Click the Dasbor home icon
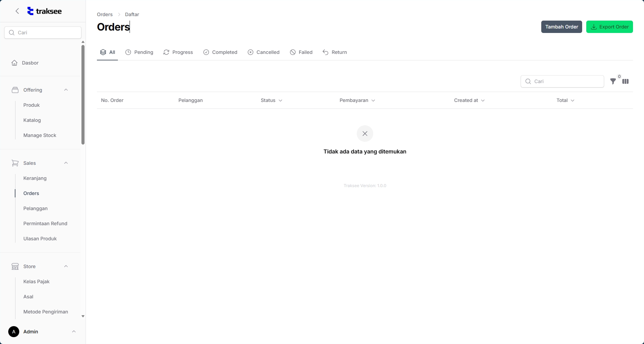This screenshot has height=344, width=644. pos(14,63)
